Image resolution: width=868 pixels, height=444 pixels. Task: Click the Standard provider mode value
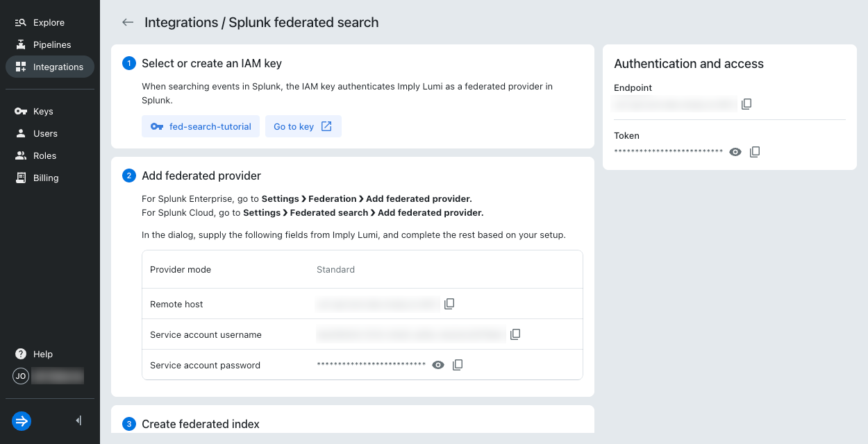click(335, 269)
